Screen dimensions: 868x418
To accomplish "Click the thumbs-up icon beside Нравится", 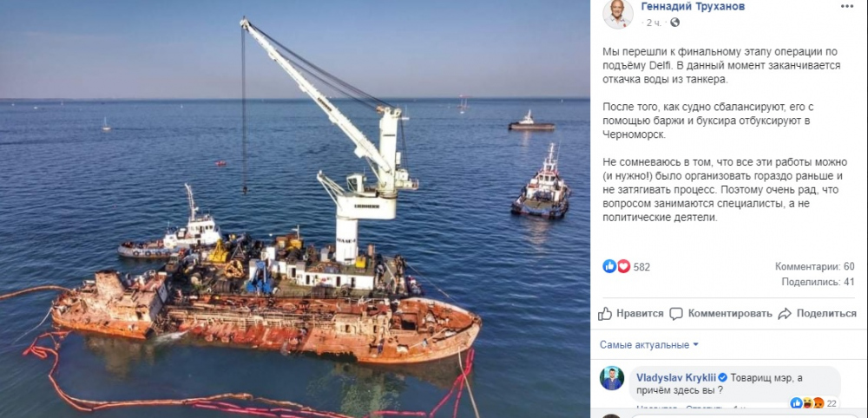I will click(x=605, y=314).
